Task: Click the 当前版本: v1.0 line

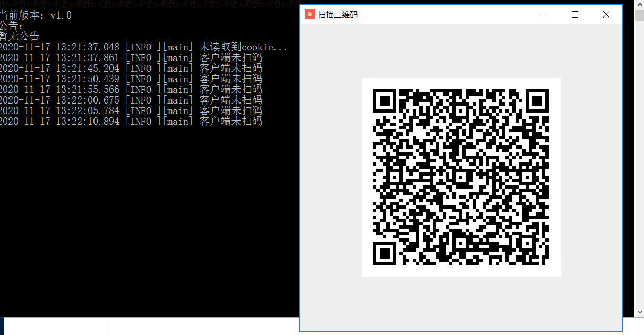Action: point(36,15)
